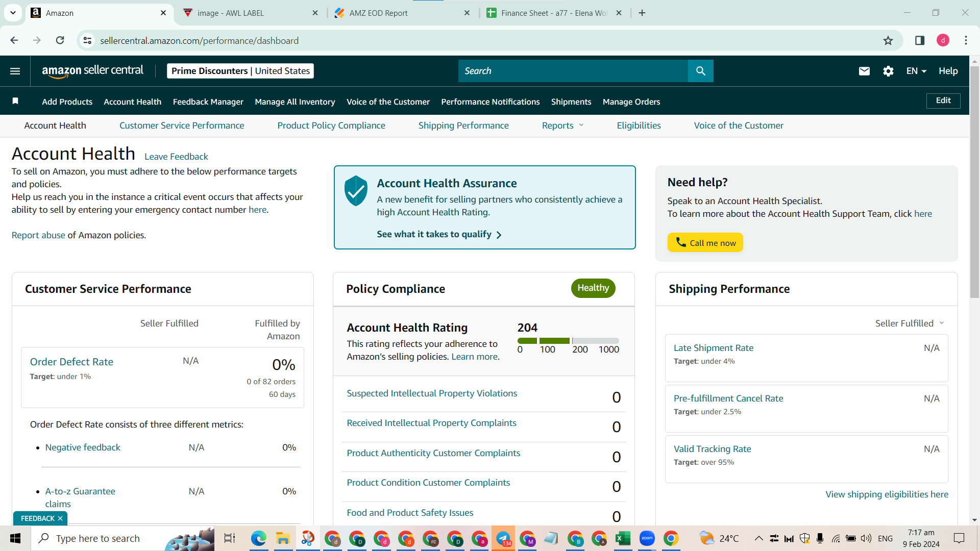
Task: Click the Call me now button
Action: pyautogui.click(x=705, y=242)
